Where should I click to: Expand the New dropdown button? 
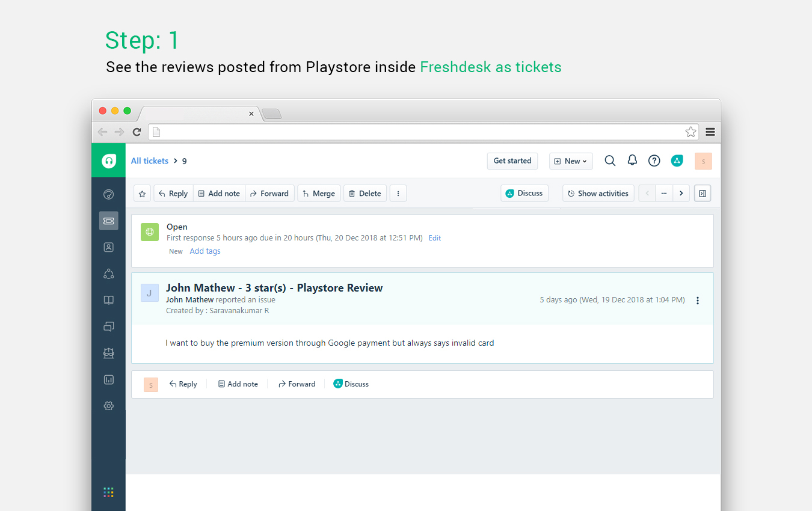click(x=571, y=161)
